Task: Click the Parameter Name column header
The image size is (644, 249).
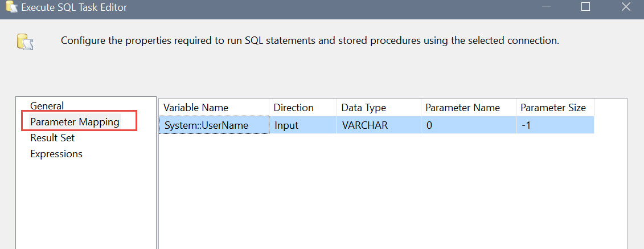Action: pyautogui.click(x=468, y=108)
